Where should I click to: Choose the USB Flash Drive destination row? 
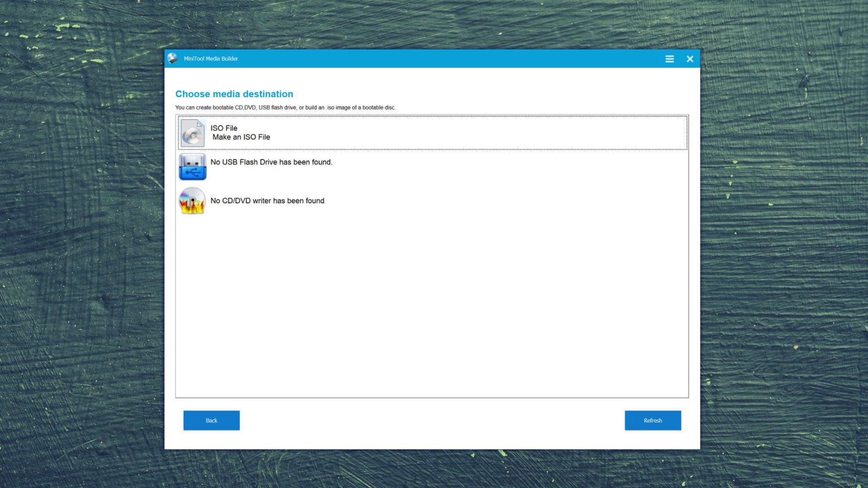(396, 167)
